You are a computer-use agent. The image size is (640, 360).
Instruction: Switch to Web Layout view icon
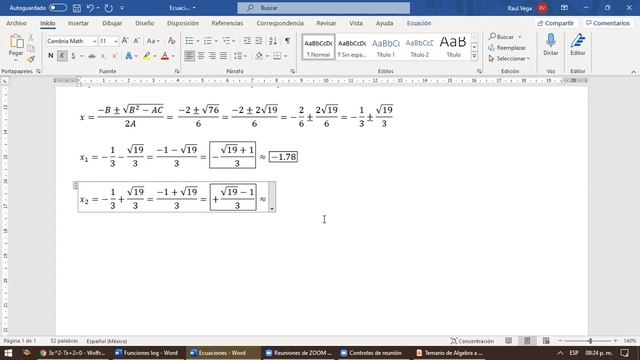pyautogui.click(x=546, y=341)
